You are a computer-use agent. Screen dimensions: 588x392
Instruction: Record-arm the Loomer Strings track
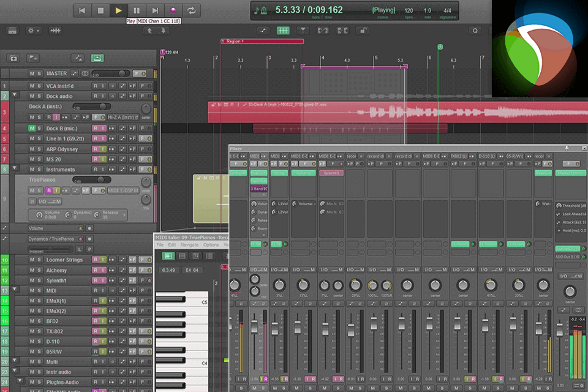coord(95,260)
